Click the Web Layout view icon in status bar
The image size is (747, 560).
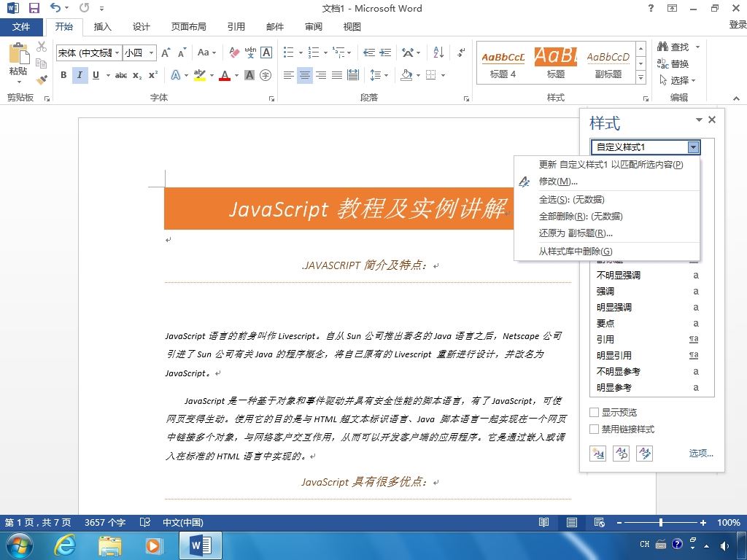pyautogui.click(x=600, y=522)
